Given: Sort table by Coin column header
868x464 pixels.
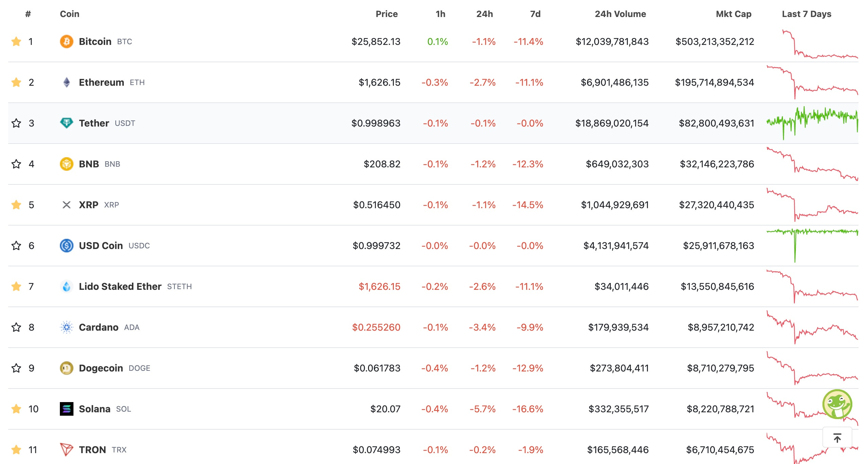Looking at the screenshot, I should pos(70,14).
